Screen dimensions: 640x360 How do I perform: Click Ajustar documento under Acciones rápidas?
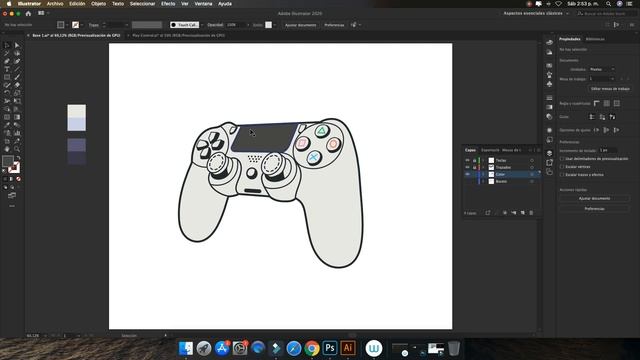point(594,198)
